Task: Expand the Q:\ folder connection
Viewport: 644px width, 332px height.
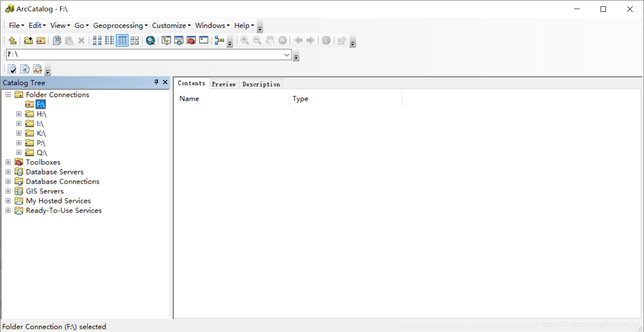Action: 19,152
